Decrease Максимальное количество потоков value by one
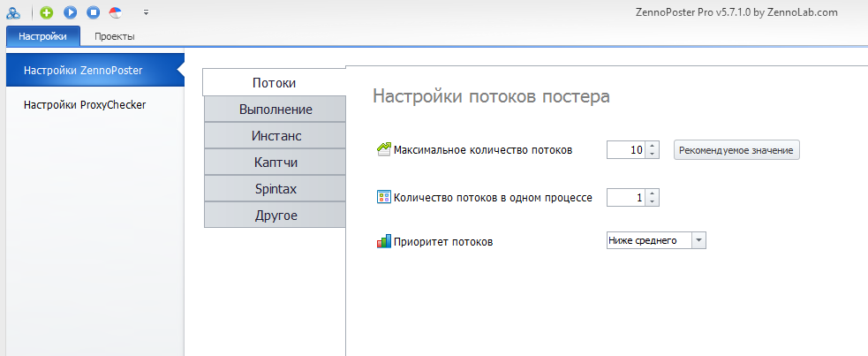 click(x=653, y=154)
